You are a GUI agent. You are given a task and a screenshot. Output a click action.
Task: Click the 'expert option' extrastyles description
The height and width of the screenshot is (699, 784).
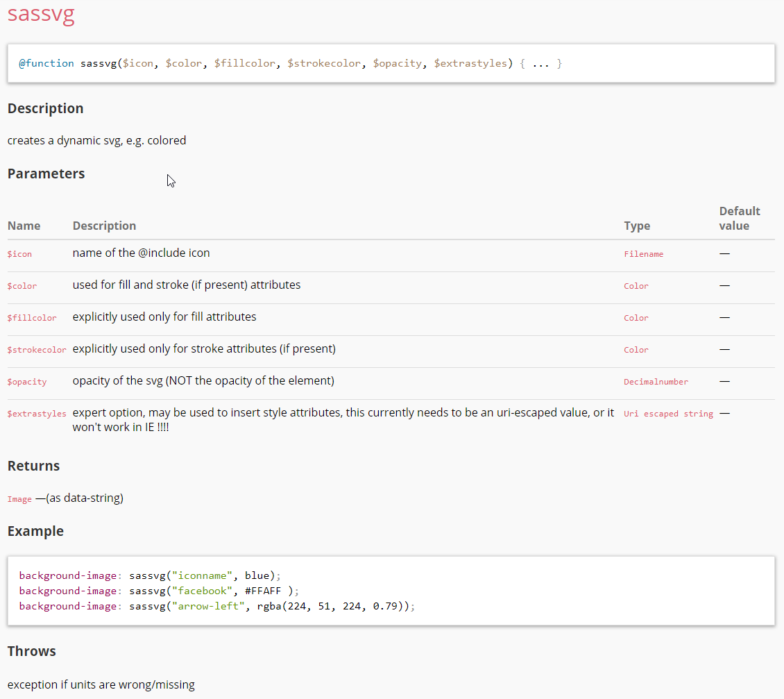(x=343, y=420)
